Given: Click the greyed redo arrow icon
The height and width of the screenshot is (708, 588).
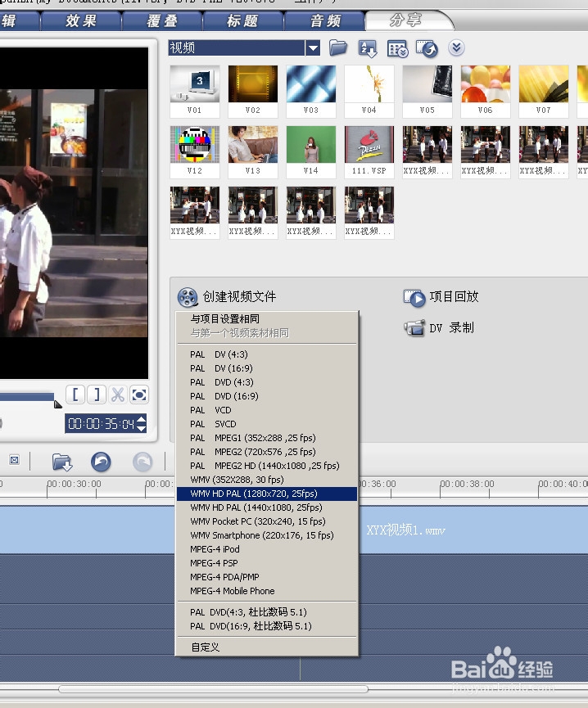Looking at the screenshot, I should 142,462.
